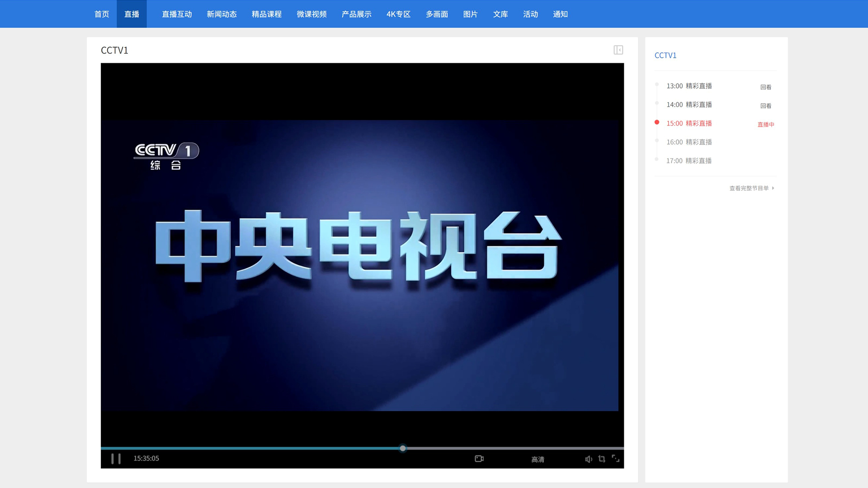Click the crop screenshot icon in player
868x488 pixels.
[602, 459]
